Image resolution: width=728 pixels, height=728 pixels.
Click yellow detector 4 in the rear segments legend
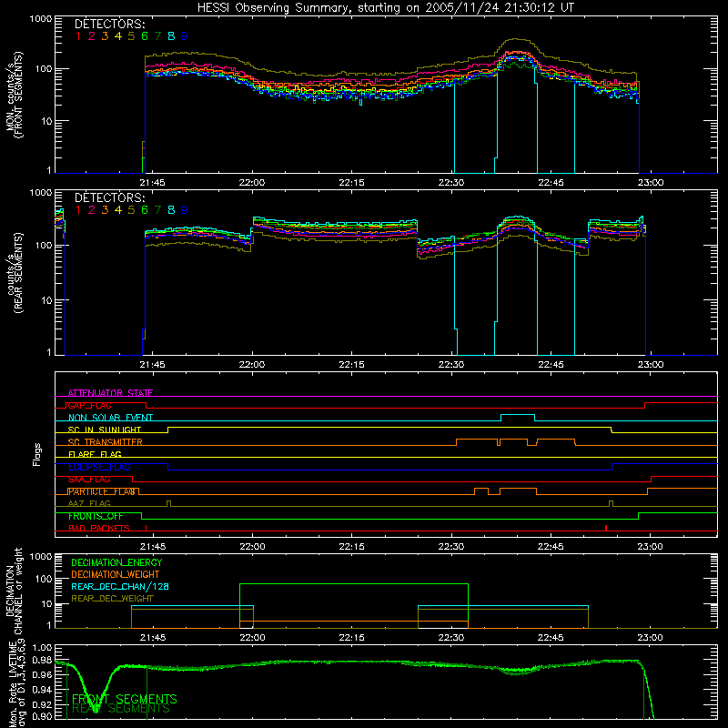pyautogui.click(x=118, y=210)
